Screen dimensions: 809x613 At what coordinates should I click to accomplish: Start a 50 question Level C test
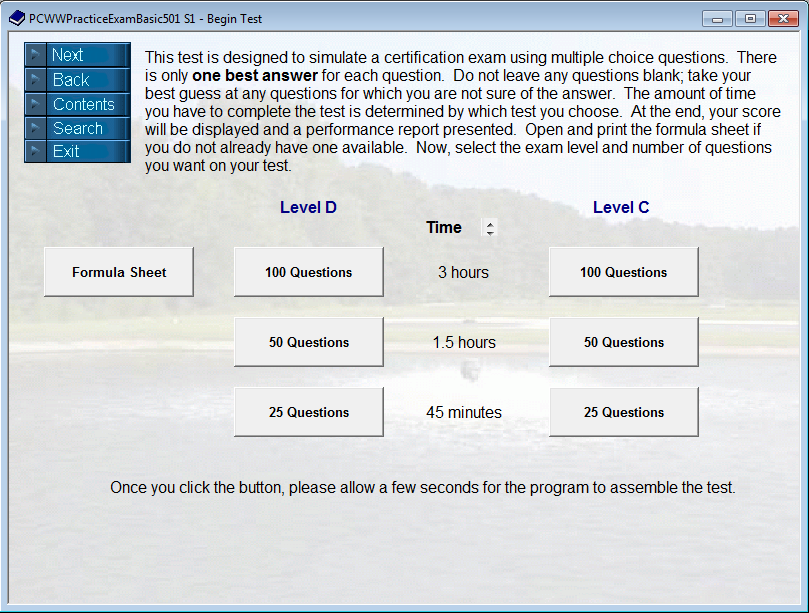click(622, 341)
